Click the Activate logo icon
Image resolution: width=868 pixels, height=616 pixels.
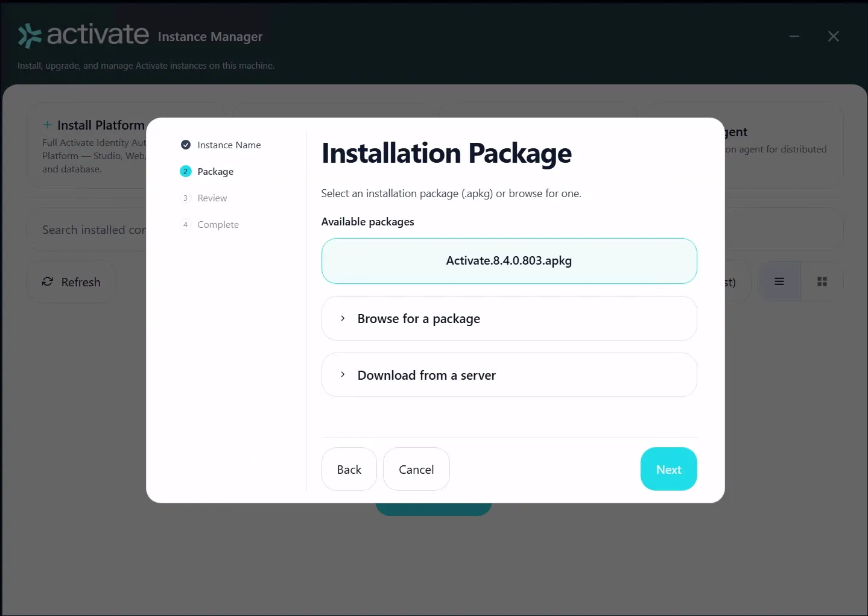30,36
